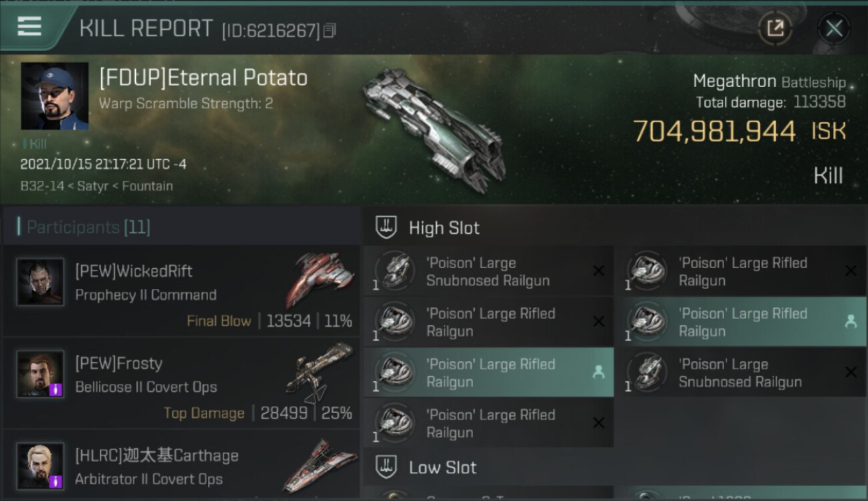The width and height of the screenshot is (868, 501).
Task: Collapse the Low Slot section header
Action: click(443, 468)
